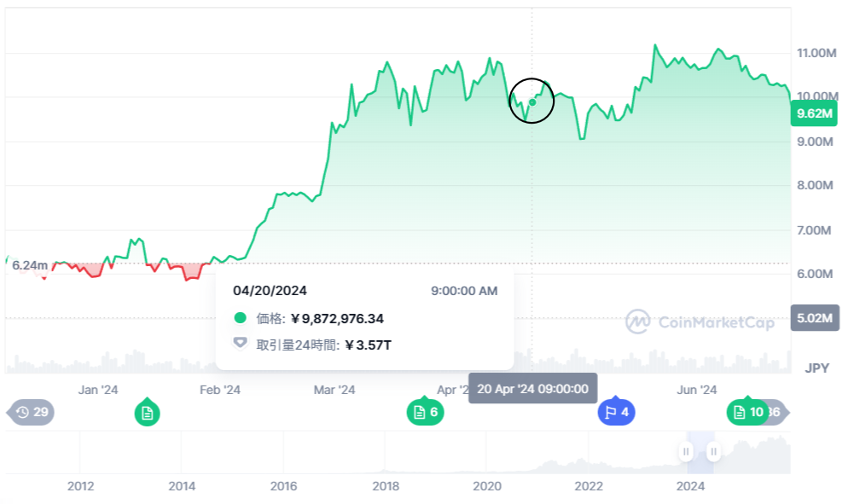Click the right range handle in navigator
Image resolution: width=860 pixels, height=504 pixels.
[713, 452]
